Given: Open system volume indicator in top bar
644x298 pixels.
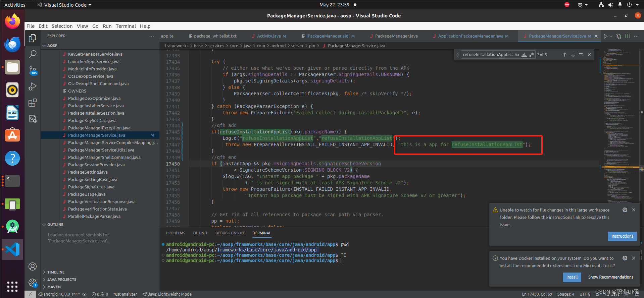Looking at the screenshot, I should pyautogui.click(x=611, y=5).
